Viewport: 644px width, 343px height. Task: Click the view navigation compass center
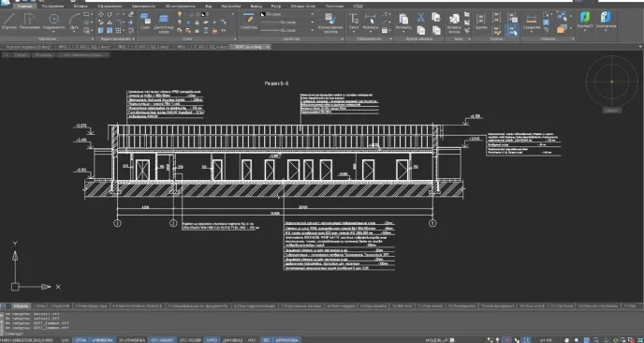pyautogui.click(x=611, y=82)
